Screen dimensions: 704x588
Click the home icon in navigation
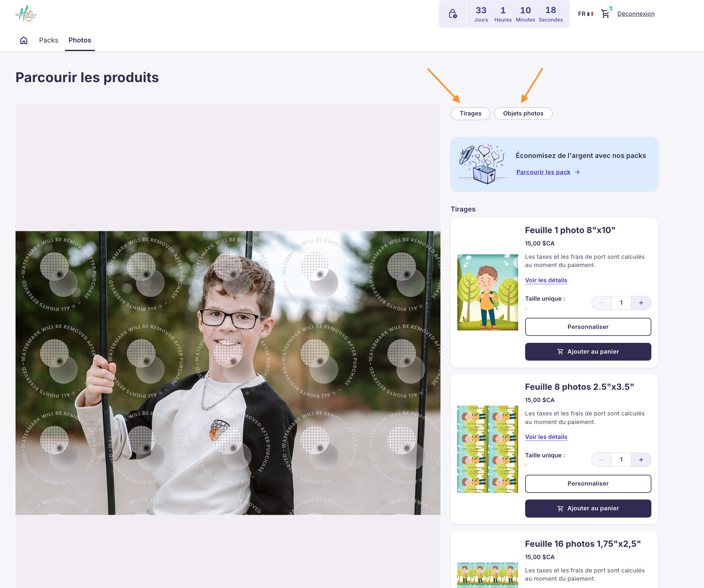[23, 40]
